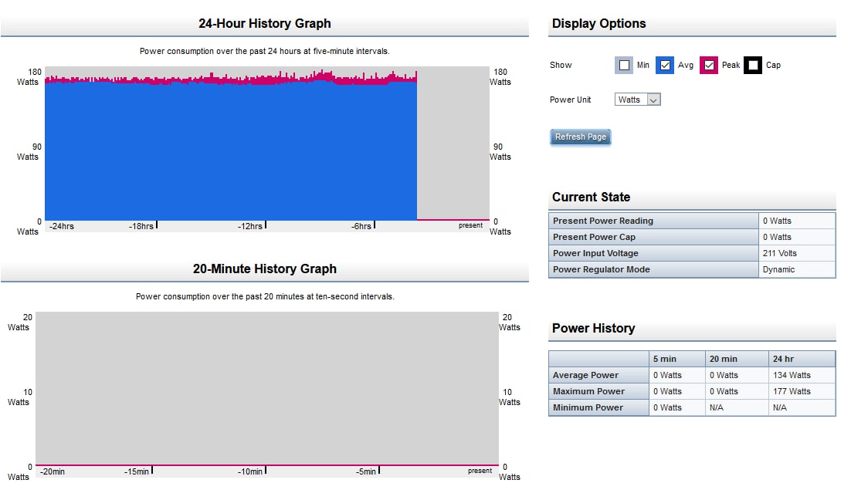Click the Present Power Reading row label

point(603,221)
